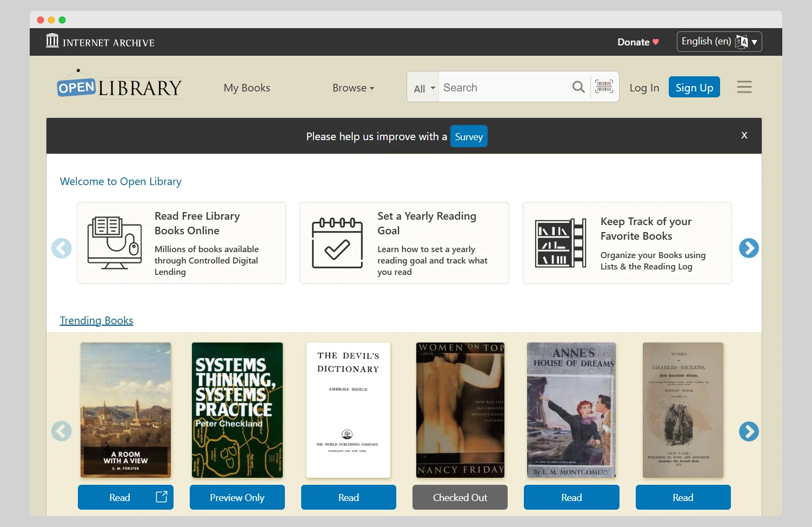
Task: Open the A Room With A View cover thumbnail
Action: 125,410
